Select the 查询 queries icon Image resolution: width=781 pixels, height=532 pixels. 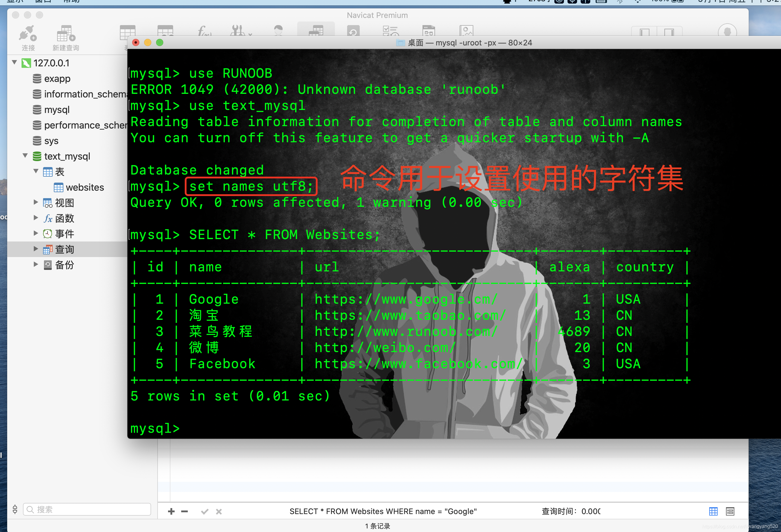[x=48, y=250]
